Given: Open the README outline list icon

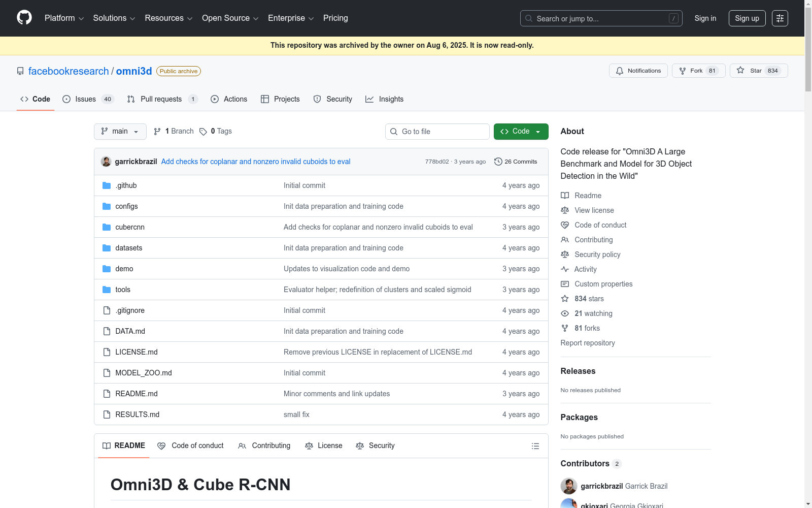Looking at the screenshot, I should pos(535,446).
